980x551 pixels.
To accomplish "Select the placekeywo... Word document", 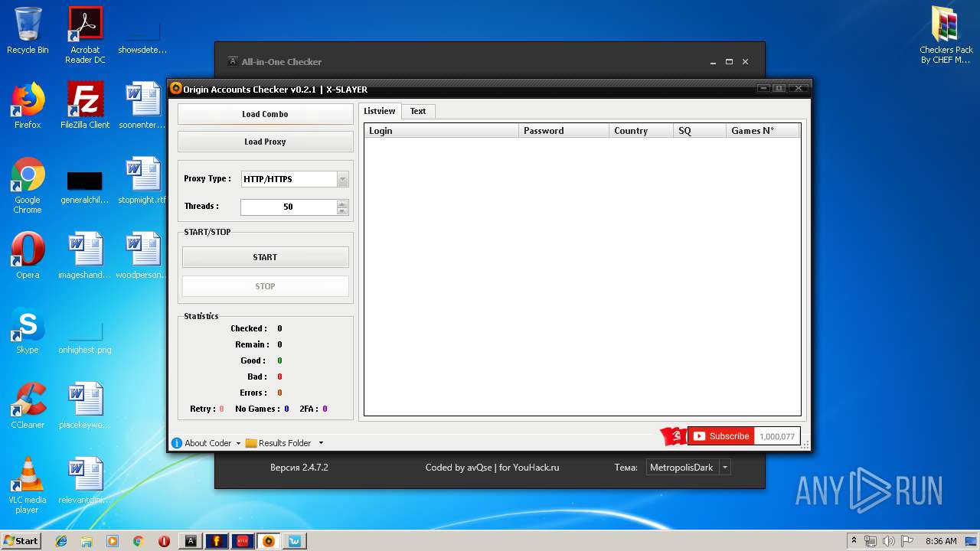I will pos(85,406).
